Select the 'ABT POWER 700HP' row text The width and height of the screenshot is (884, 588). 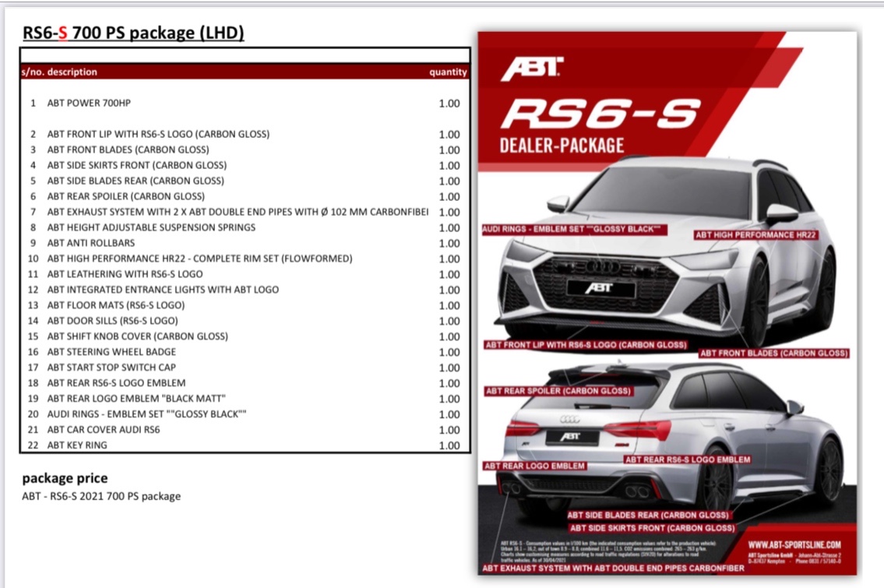(x=89, y=103)
